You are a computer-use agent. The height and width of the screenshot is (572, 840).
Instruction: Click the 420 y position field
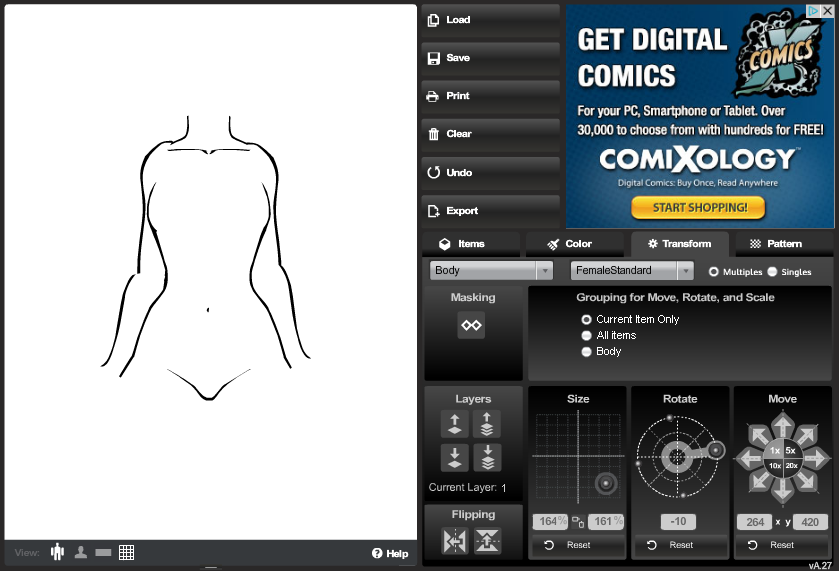point(810,522)
